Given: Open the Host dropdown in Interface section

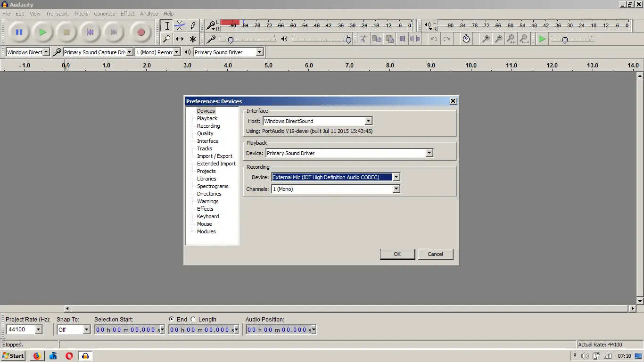Looking at the screenshot, I should [x=368, y=121].
